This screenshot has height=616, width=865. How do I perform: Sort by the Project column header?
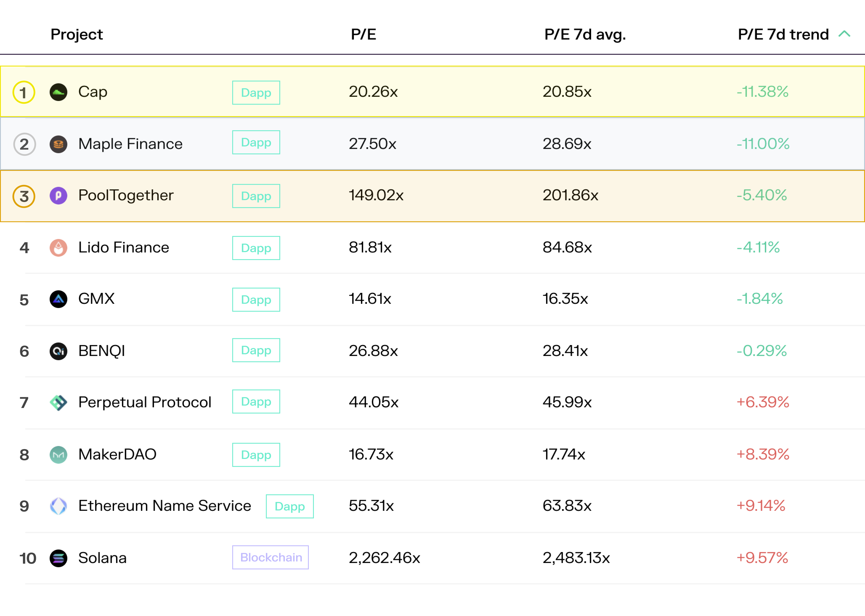[77, 35]
